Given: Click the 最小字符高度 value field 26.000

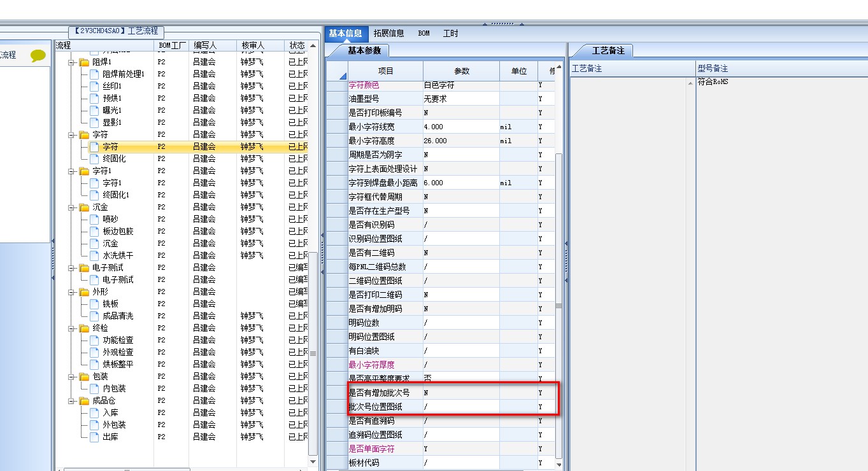Looking at the screenshot, I should click(x=461, y=141).
